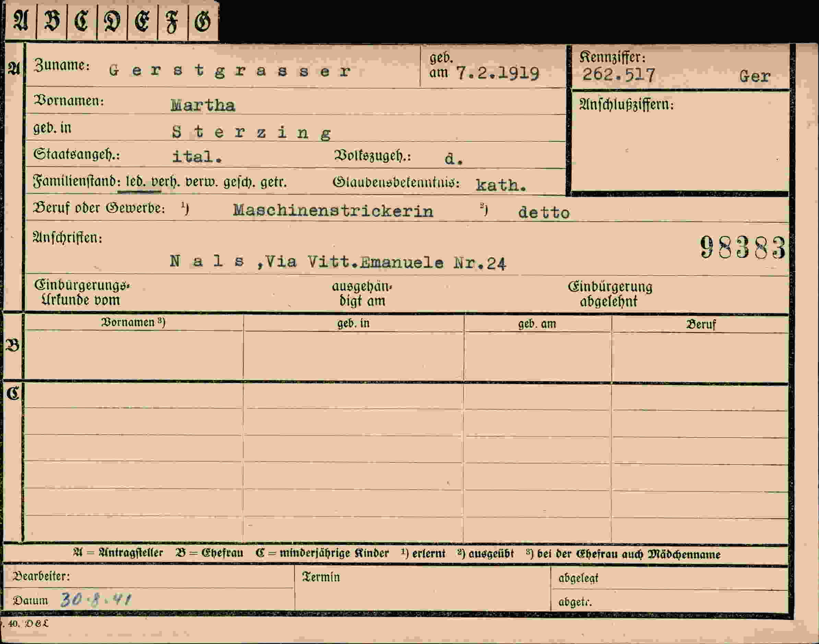Click the number '262.517'
The width and height of the screenshot is (819, 644).
pyautogui.click(x=619, y=75)
